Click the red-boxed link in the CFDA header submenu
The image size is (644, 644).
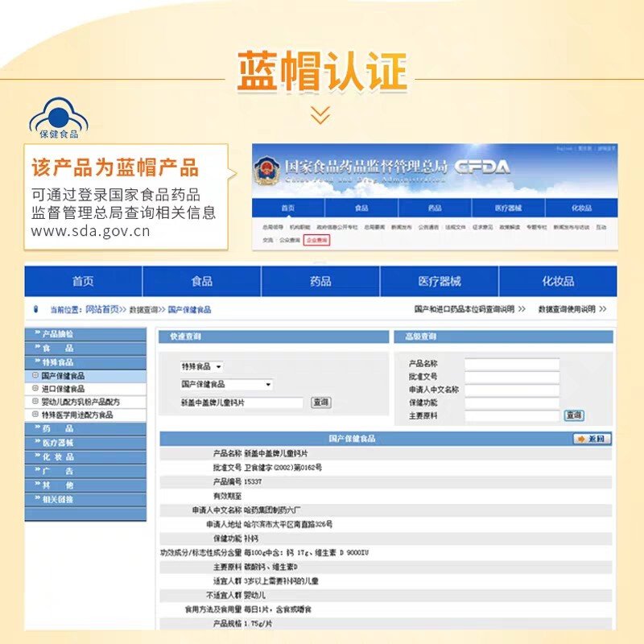click(x=316, y=240)
